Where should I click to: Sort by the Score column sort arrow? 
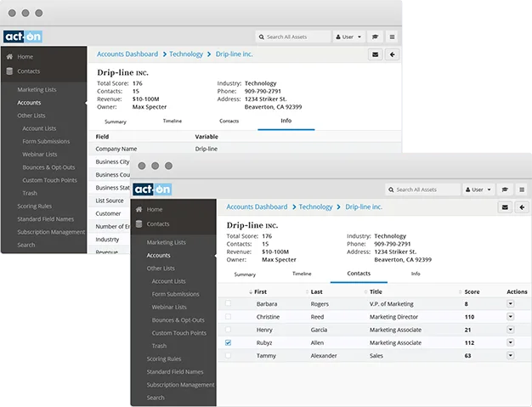461,292
